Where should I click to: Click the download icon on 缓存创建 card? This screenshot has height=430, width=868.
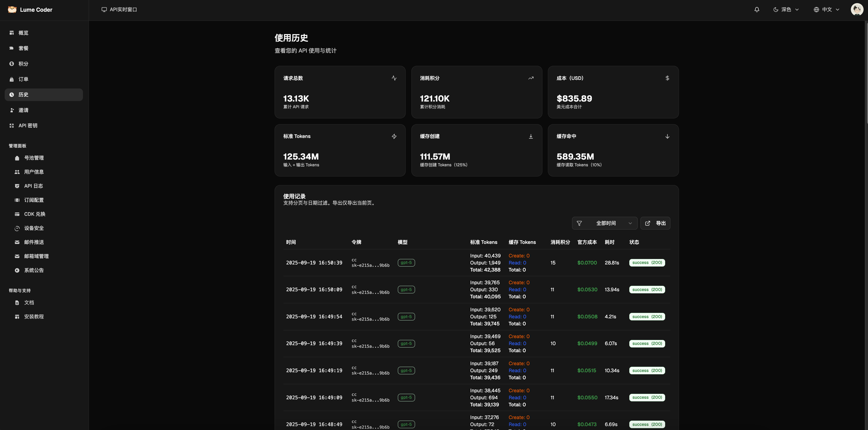click(531, 136)
